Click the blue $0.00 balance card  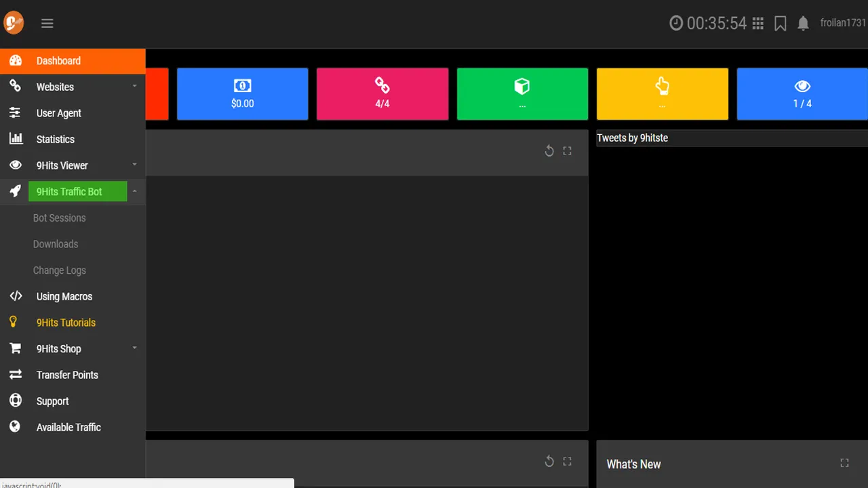pyautogui.click(x=243, y=94)
